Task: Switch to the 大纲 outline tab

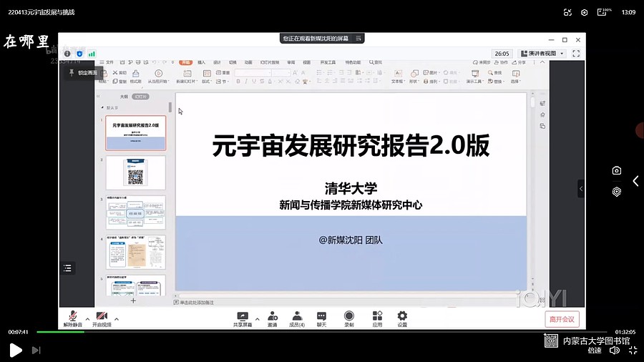Action: [x=124, y=97]
